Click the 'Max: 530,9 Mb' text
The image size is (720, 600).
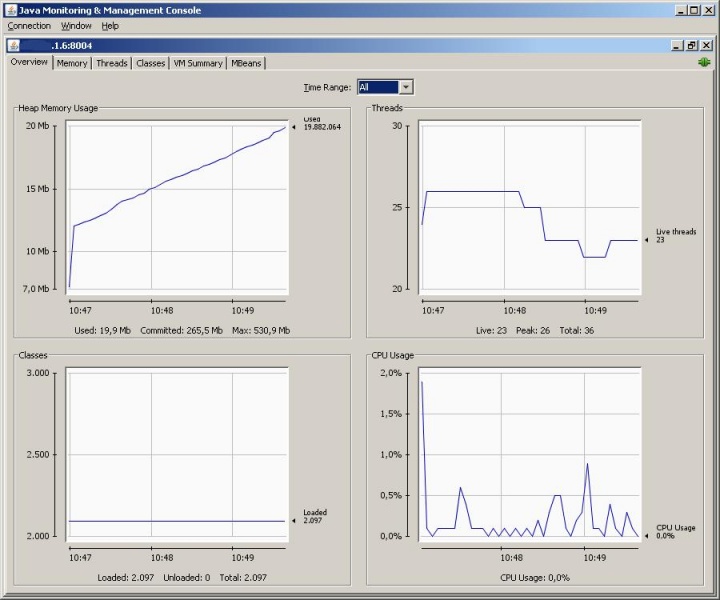[261, 331]
